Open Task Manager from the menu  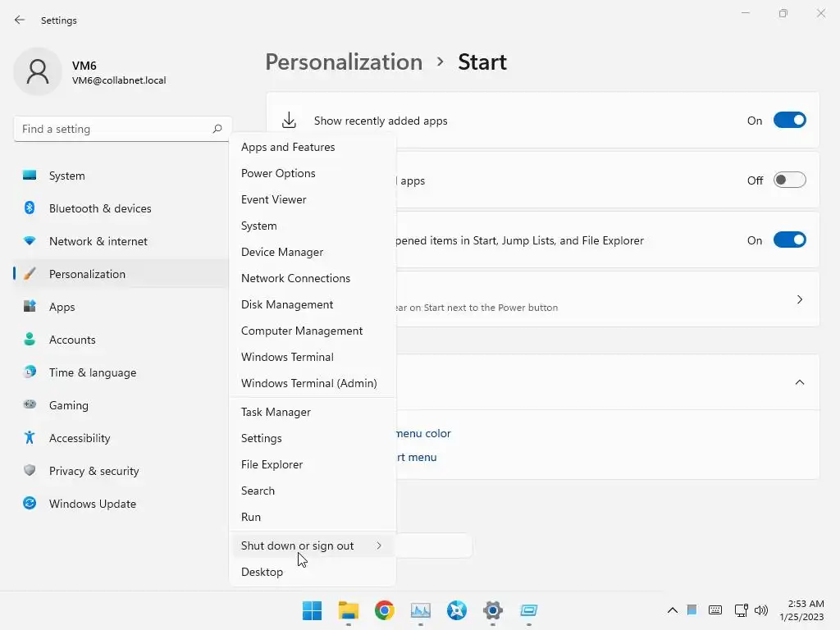(313, 412)
